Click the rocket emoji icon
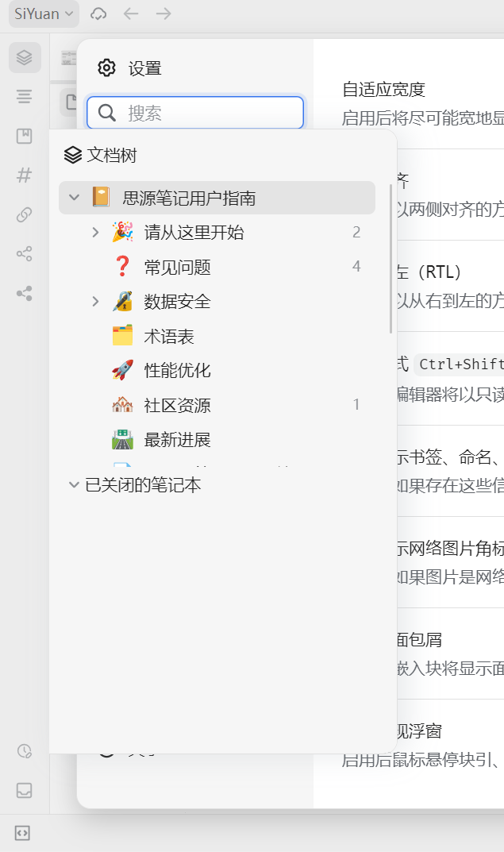Screen dimensions: 504x852 pyautogui.click(x=123, y=370)
